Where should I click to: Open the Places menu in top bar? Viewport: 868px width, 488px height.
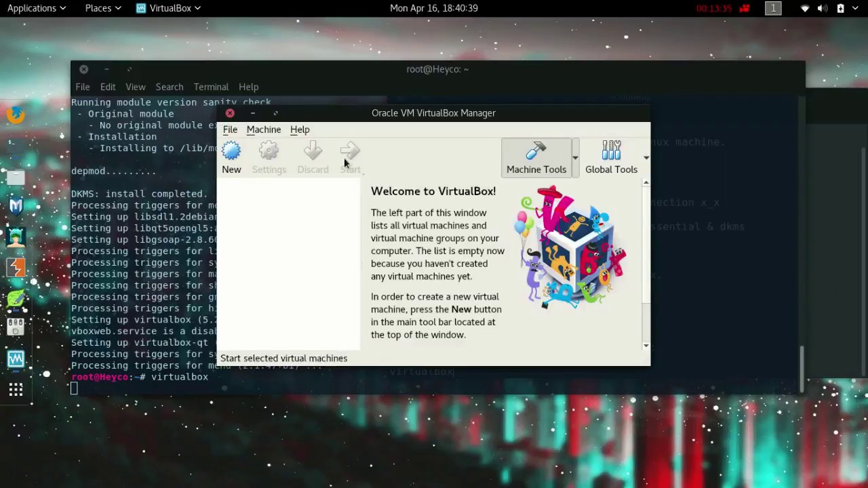click(102, 8)
